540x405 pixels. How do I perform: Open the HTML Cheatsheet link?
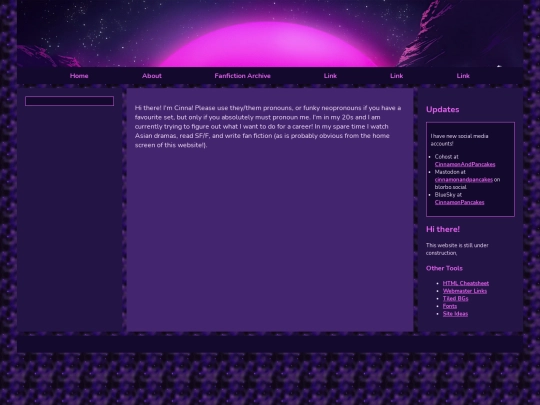point(466,283)
